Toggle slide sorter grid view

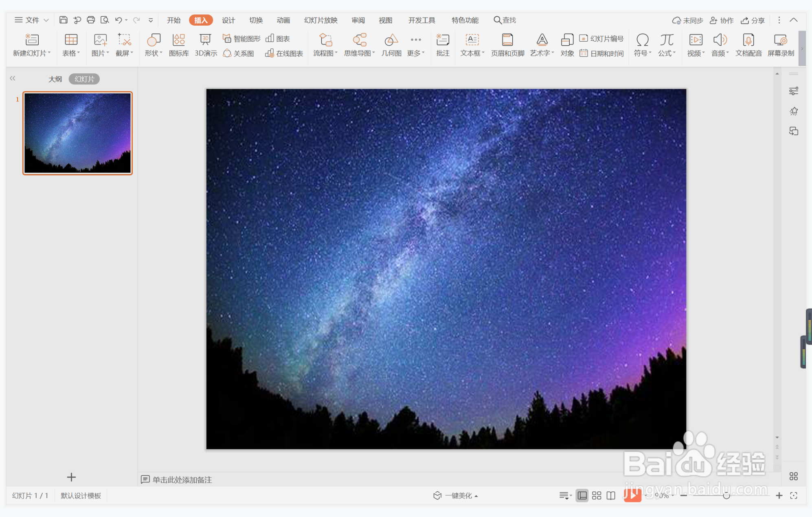pyautogui.click(x=597, y=495)
